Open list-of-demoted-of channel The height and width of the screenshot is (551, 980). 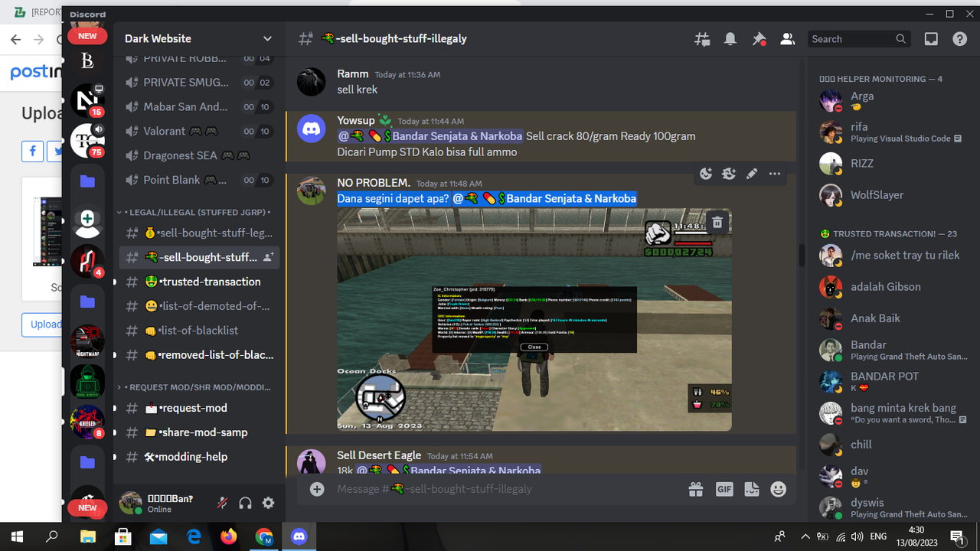[x=199, y=306]
